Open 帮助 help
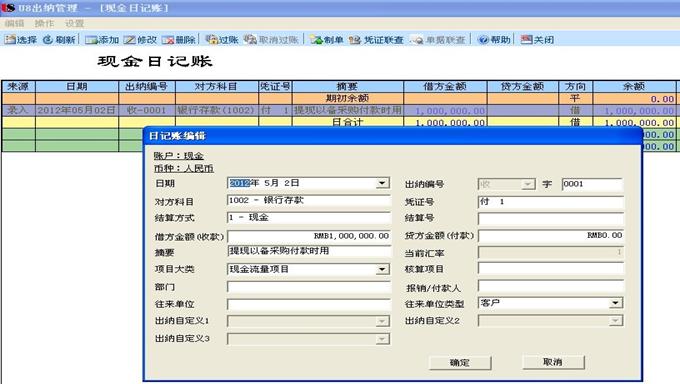Image resolution: width=680 pixels, height=384 pixels. (494, 40)
